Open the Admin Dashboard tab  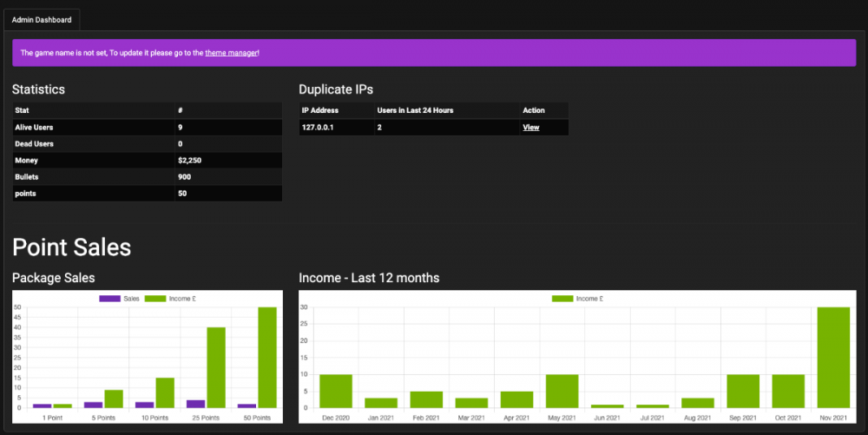coord(42,20)
